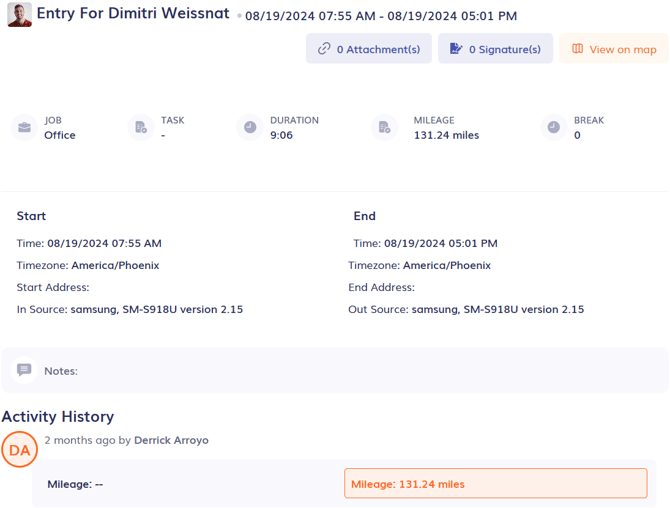Open the 0 Signature(s) button
The width and height of the screenshot is (670, 508).
pos(495,49)
